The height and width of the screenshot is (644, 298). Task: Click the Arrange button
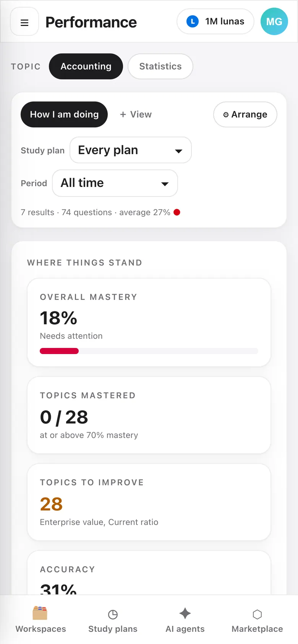coord(245,114)
